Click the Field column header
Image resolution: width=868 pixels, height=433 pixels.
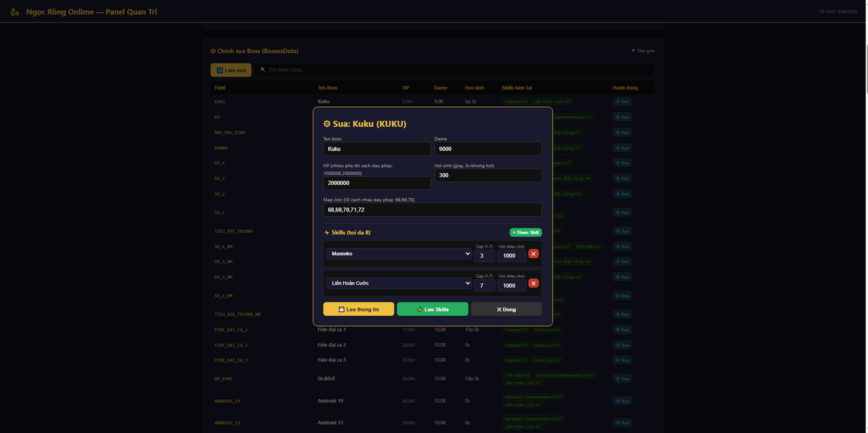tap(220, 87)
